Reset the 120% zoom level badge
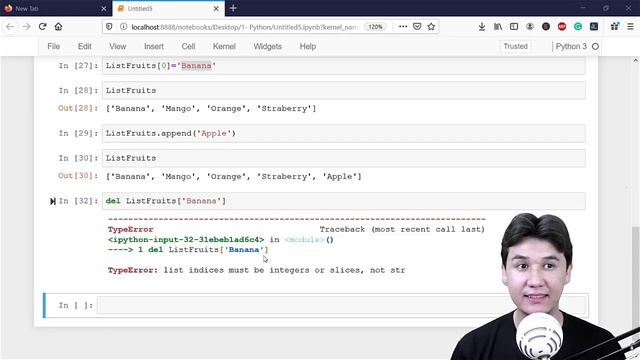 point(375,27)
